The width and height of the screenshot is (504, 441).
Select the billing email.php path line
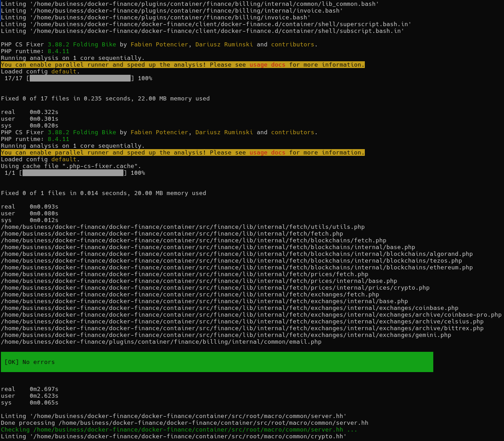pyautogui.click(x=161, y=342)
